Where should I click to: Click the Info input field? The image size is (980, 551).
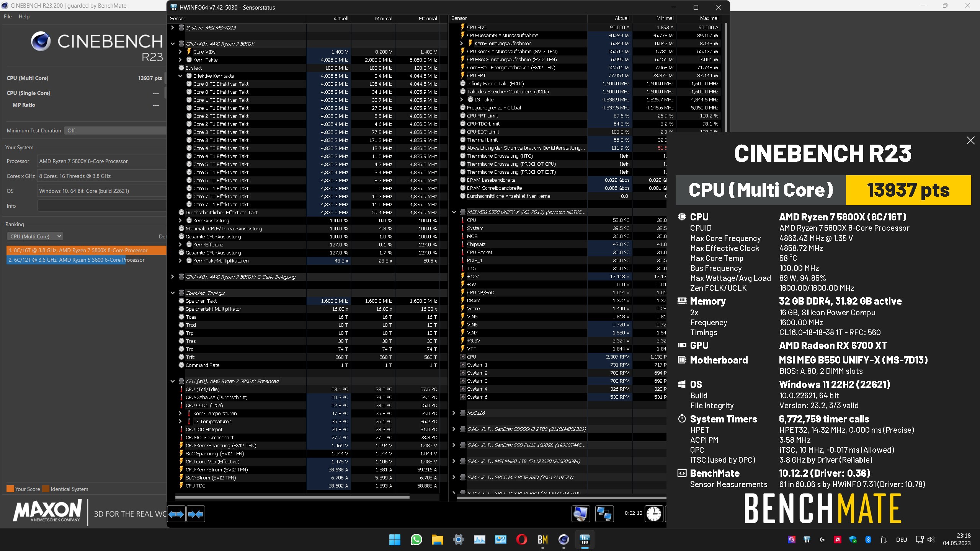point(102,206)
